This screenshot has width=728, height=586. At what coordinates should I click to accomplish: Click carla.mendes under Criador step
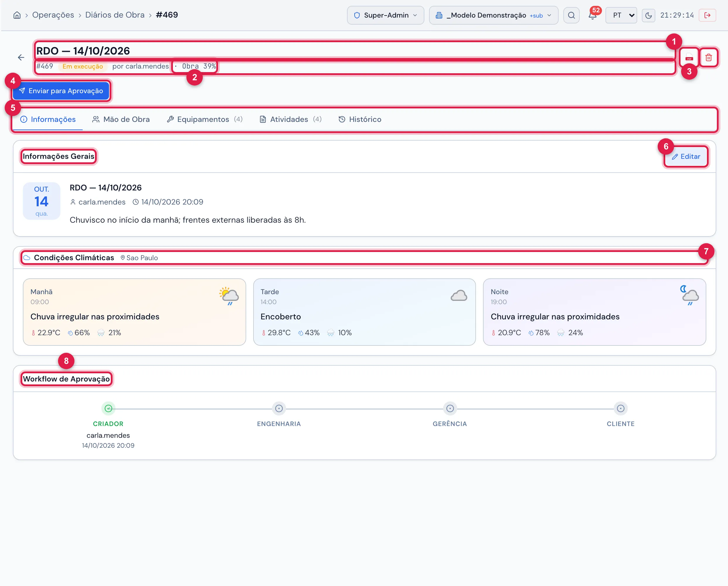108,435
